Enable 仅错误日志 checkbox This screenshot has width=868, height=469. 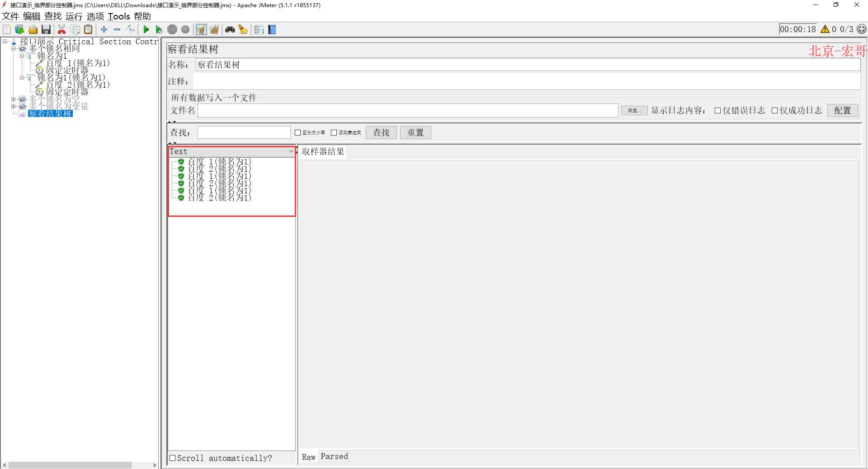point(717,110)
